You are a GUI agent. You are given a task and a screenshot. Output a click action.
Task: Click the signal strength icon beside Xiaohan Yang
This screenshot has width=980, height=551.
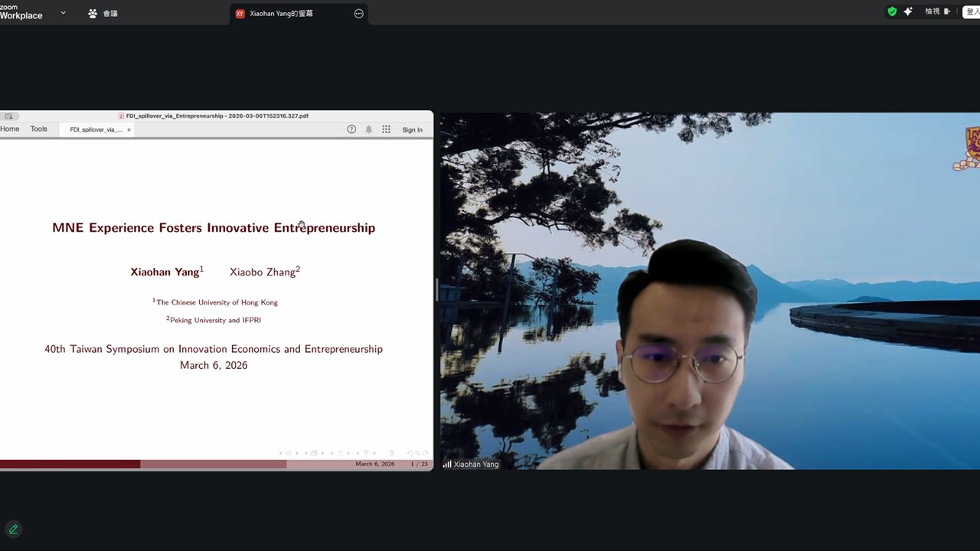446,465
